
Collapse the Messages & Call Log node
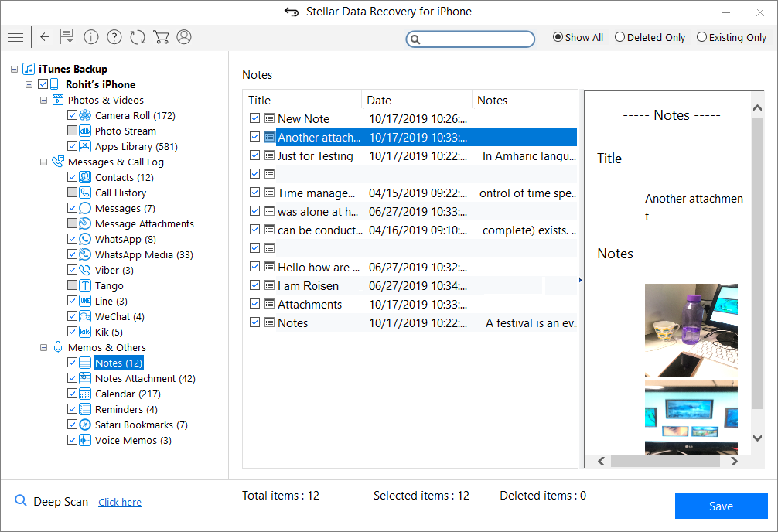click(43, 162)
